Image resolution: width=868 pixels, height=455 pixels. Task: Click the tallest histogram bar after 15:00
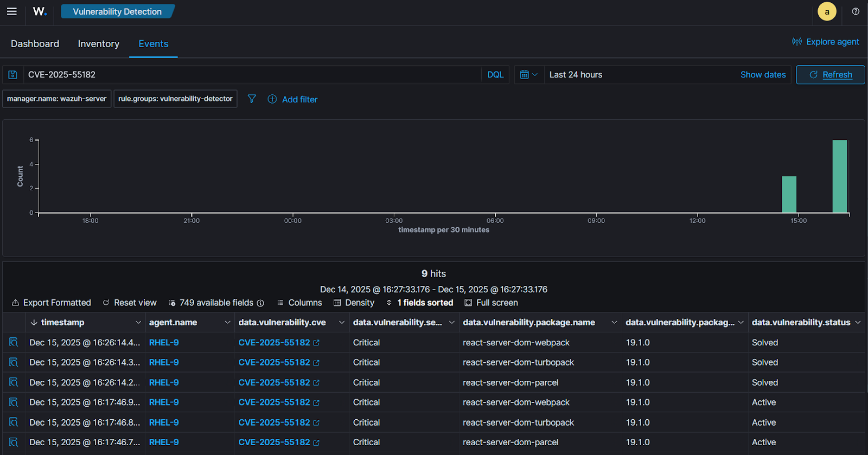840,176
